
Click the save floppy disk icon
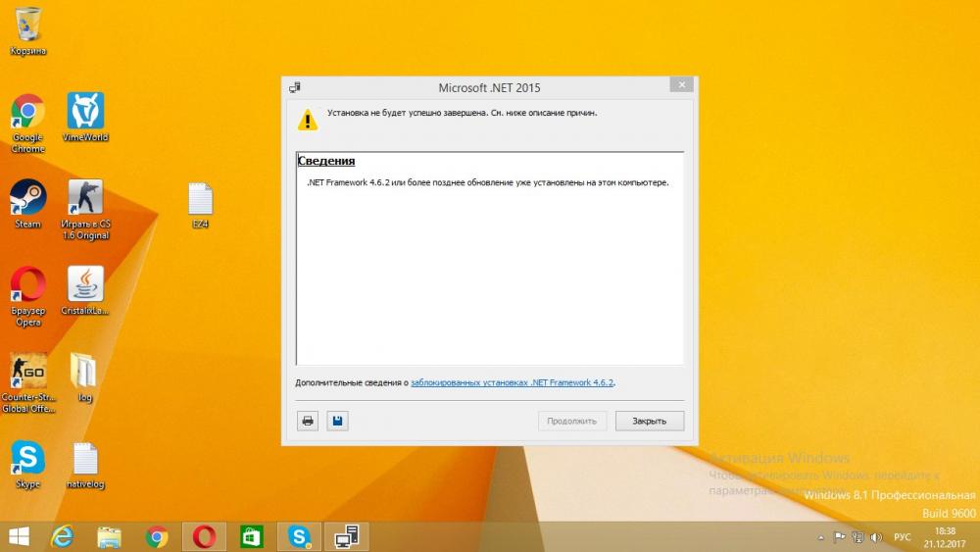pyautogui.click(x=337, y=421)
